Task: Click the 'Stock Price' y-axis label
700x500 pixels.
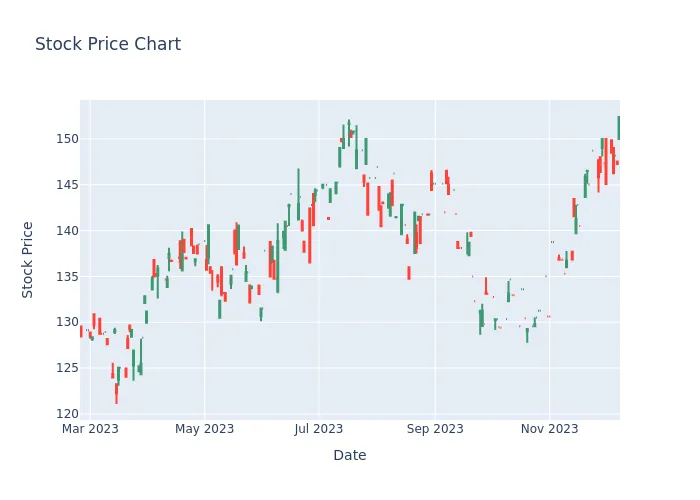Action: point(27,260)
